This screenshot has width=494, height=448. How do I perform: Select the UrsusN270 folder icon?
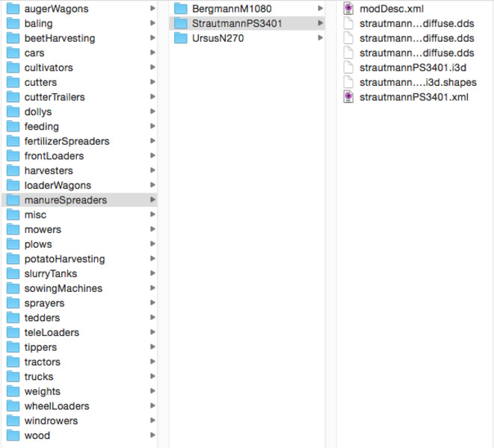coord(181,38)
